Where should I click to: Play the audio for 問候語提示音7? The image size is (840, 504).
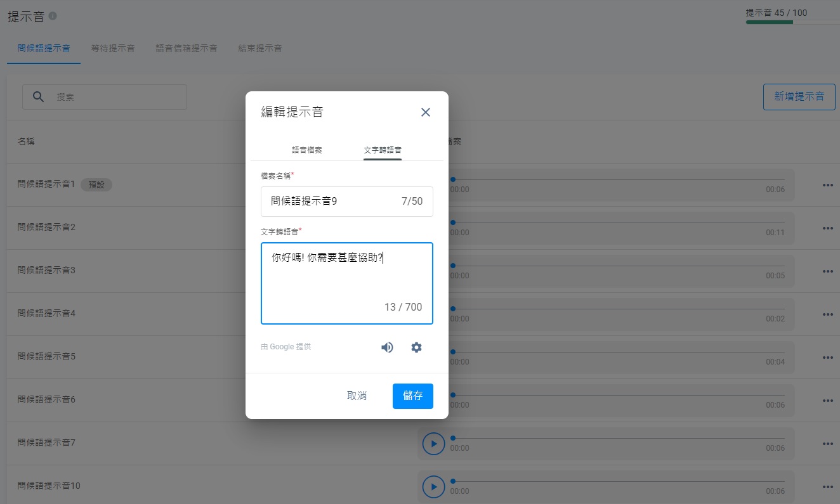pos(433,443)
